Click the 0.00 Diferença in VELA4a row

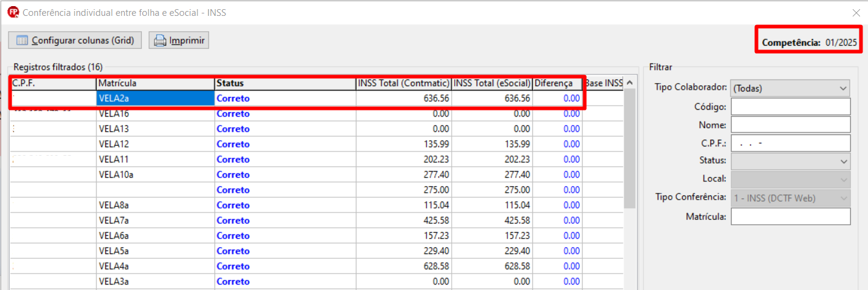pos(572,266)
